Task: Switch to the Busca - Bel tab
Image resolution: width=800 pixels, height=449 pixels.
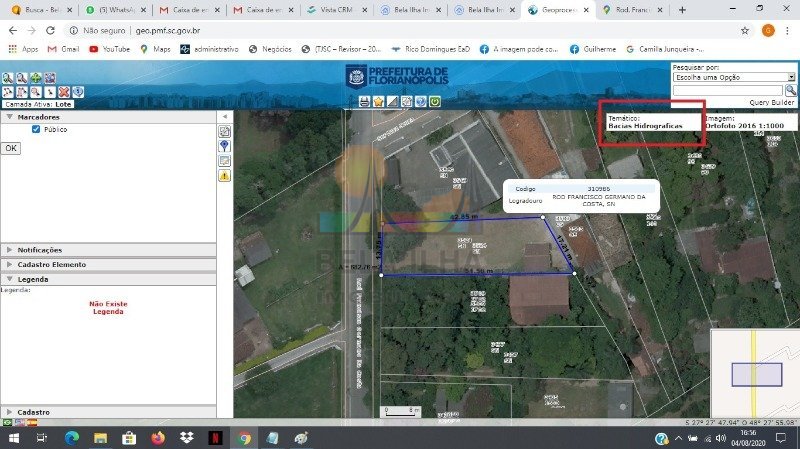Action: tap(42, 10)
